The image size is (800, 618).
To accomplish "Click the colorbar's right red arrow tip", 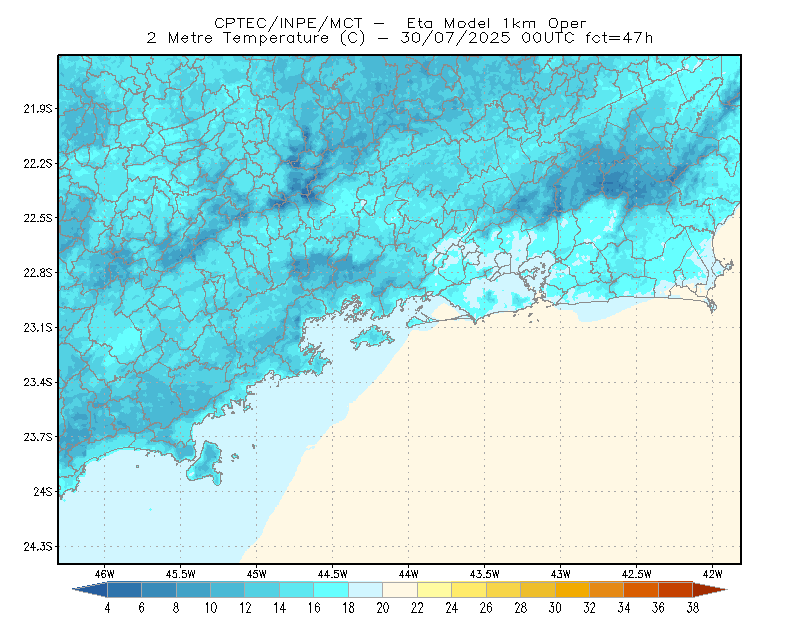I will (710, 590).
